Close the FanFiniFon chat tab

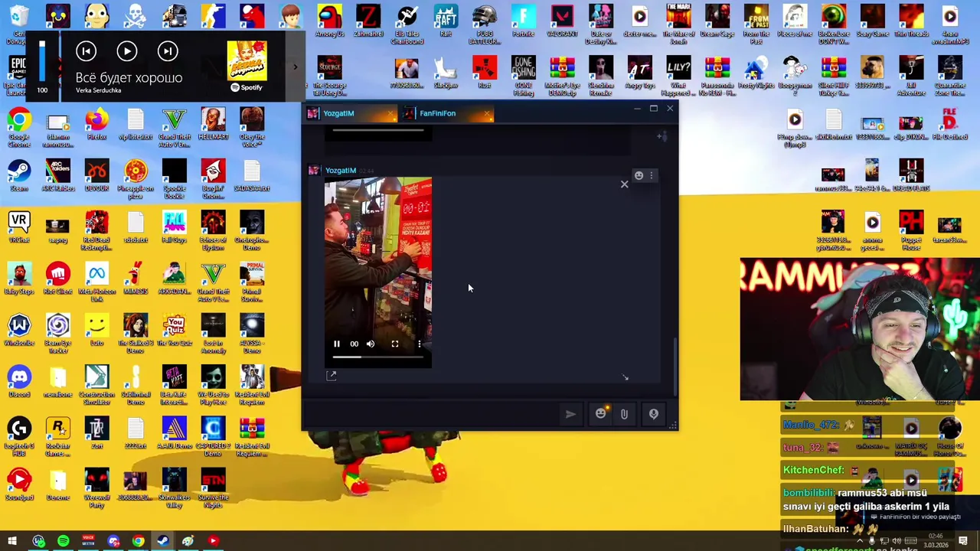tap(487, 115)
